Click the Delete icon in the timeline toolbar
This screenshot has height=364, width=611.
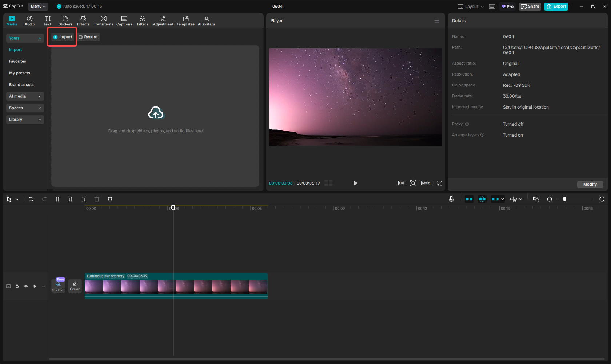pos(96,199)
